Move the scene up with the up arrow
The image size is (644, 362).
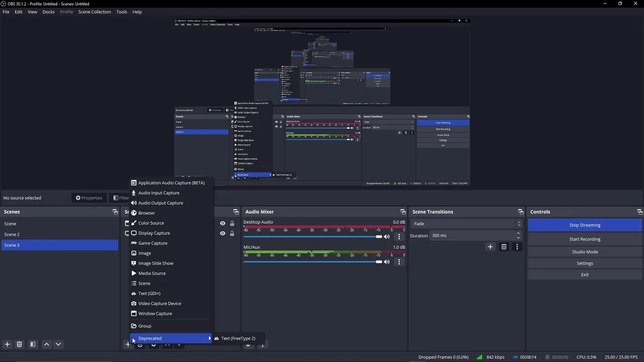[x=46, y=344]
